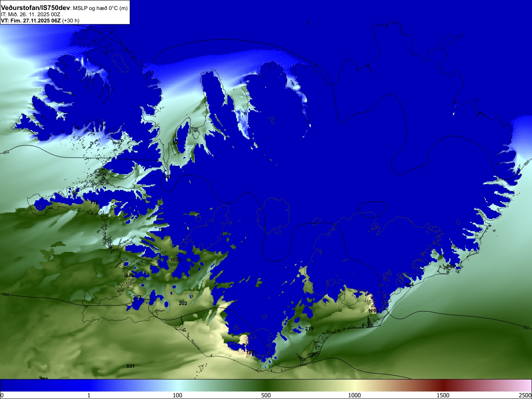Click the IT: Mið. 26. 11. 2025 00Z line
Image resolution: width=532 pixels, height=399 pixels.
tap(31, 15)
